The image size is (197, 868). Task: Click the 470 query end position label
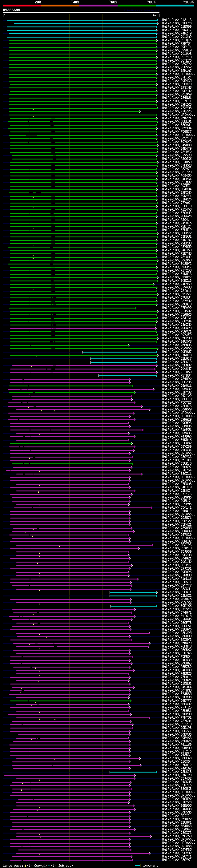pos(155,15)
